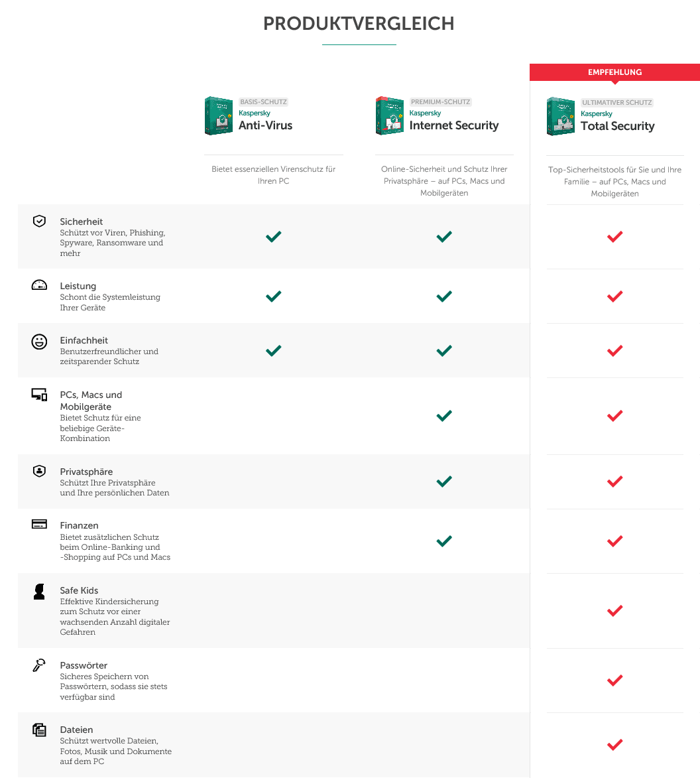
Task: Click Total Security checkmark for Safe Kids
Action: pos(614,610)
